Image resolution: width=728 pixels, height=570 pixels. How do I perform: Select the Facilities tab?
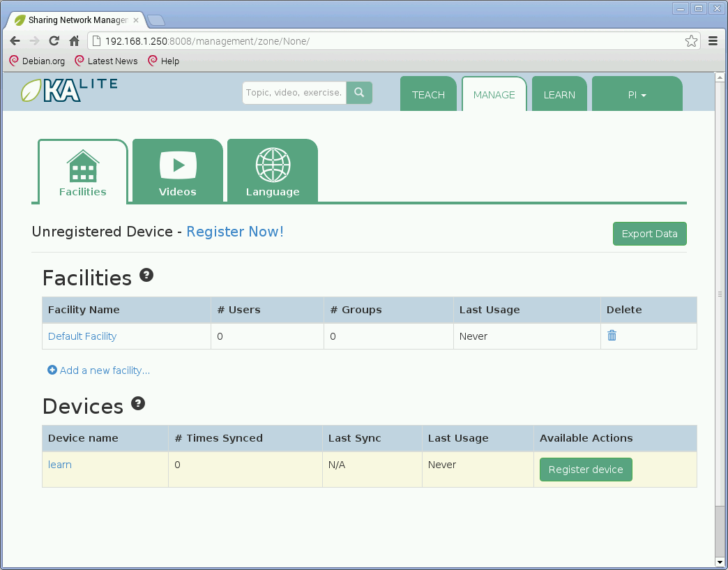coord(83,172)
